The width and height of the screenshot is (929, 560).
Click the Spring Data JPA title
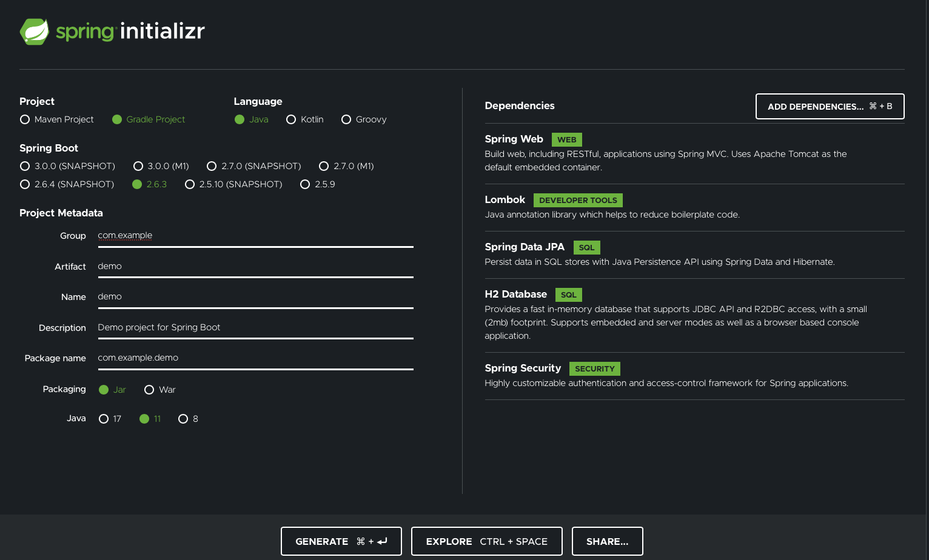[x=525, y=247]
